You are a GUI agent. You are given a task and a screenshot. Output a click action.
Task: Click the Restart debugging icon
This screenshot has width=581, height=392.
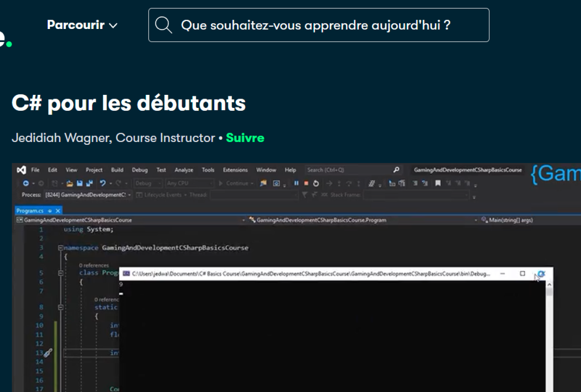click(316, 183)
